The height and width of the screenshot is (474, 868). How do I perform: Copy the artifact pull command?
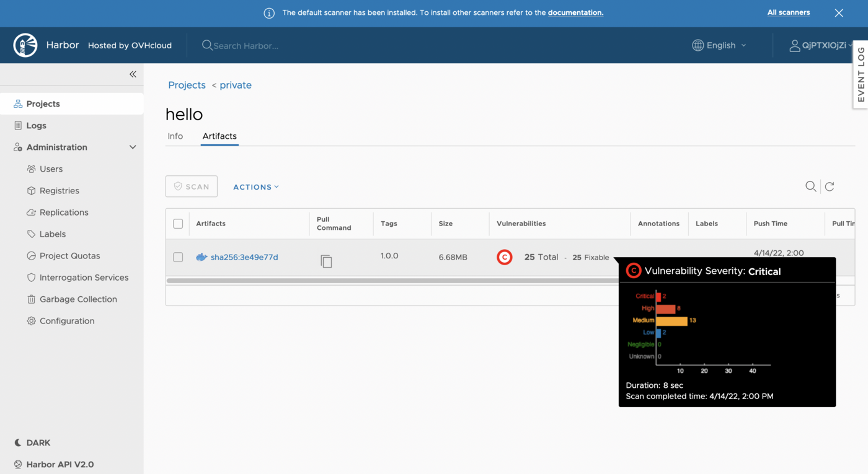tap(327, 261)
